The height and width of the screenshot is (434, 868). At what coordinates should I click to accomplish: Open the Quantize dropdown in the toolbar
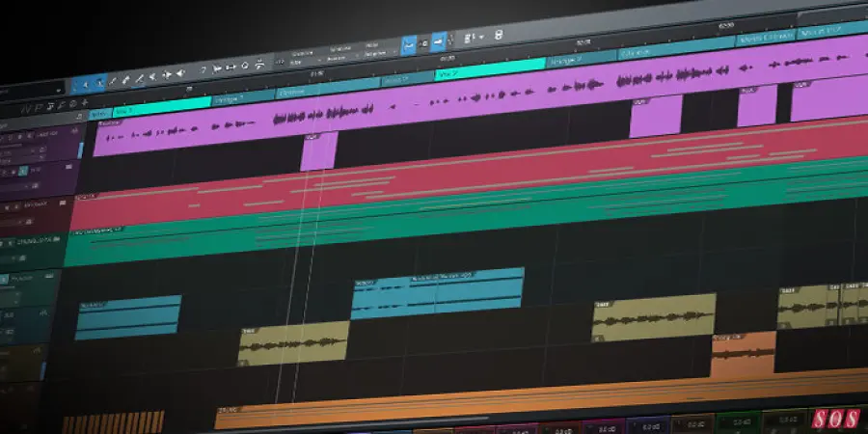pos(306,58)
